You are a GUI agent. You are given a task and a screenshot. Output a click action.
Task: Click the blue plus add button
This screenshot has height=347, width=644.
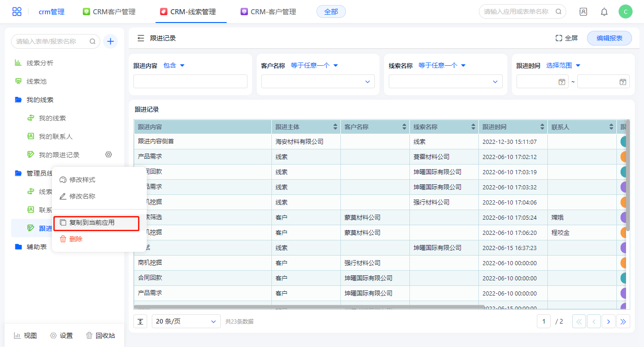(110, 41)
